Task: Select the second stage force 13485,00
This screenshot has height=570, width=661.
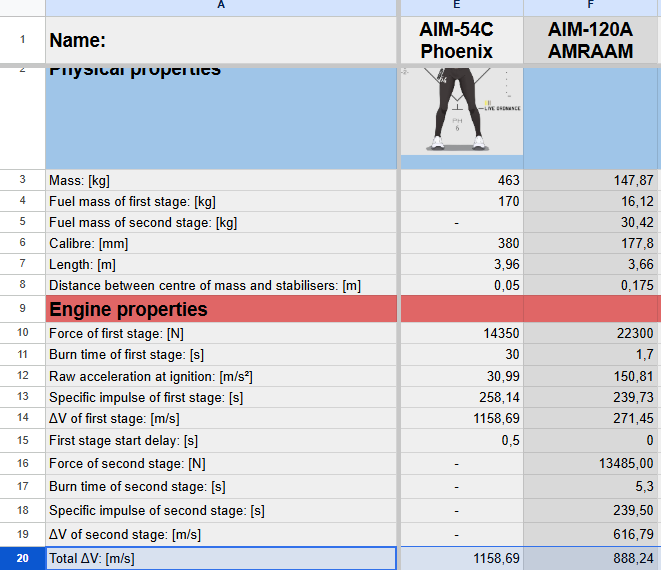Action: pyautogui.click(x=590, y=464)
